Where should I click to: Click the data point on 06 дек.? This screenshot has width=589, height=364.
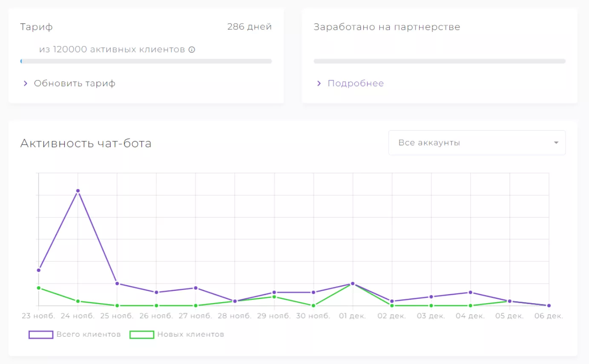(549, 305)
